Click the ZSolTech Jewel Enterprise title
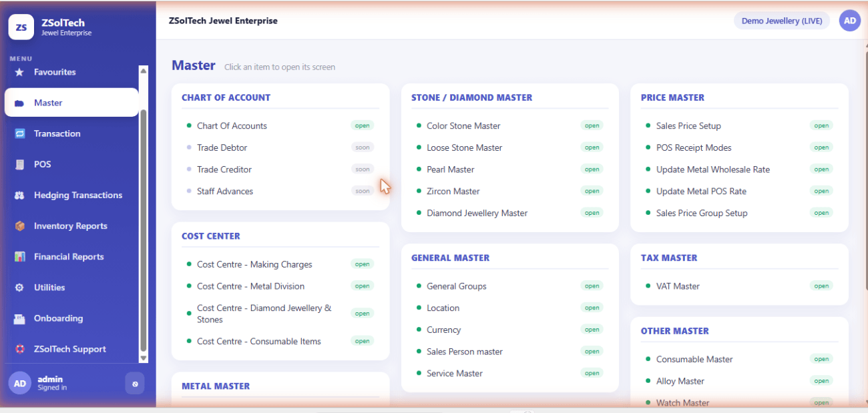This screenshot has width=868, height=413. pyautogui.click(x=223, y=21)
